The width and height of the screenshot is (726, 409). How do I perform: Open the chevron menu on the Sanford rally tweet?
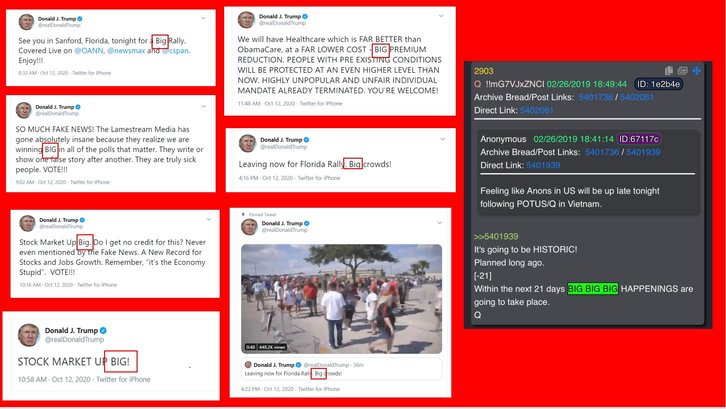(x=203, y=18)
